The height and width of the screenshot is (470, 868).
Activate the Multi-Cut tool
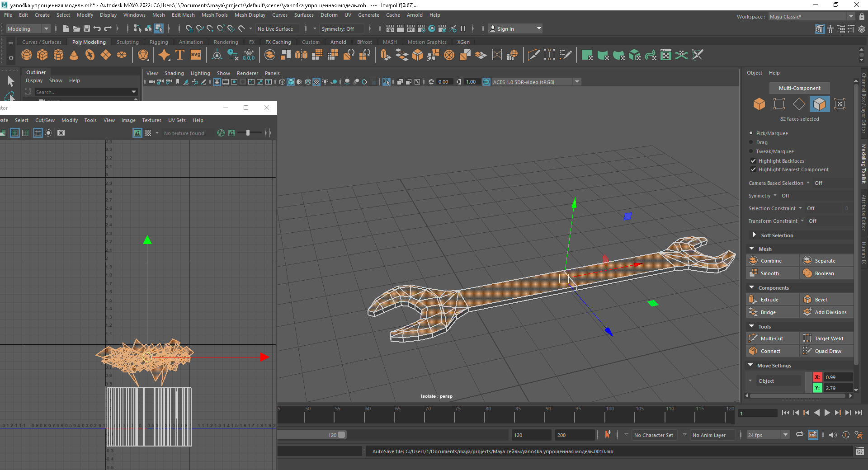[x=773, y=338]
